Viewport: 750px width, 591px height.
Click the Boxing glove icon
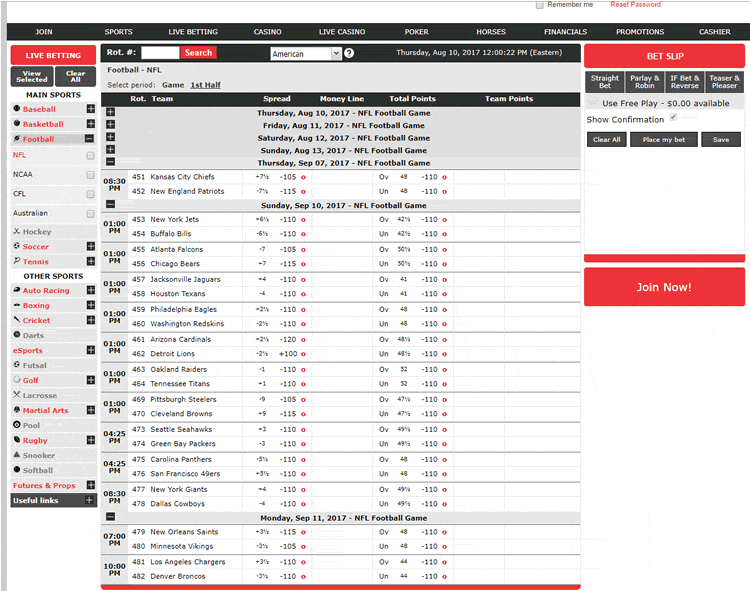pyautogui.click(x=17, y=305)
